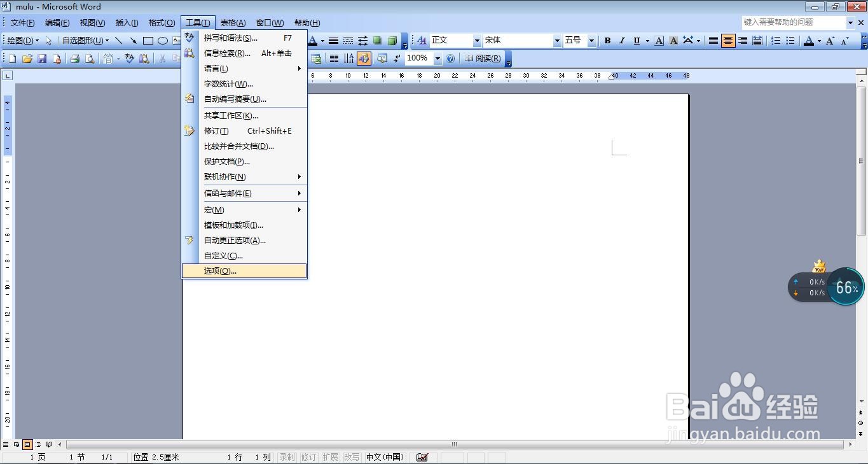Click the 阅读(R) reading layout button
Image resolution: width=868 pixels, height=464 pixels.
pyautogui.click(x=482, y=59)
